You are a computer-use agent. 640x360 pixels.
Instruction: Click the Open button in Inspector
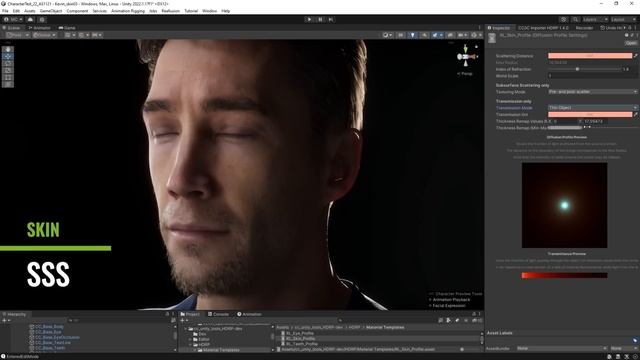click(x=631, y=42)
